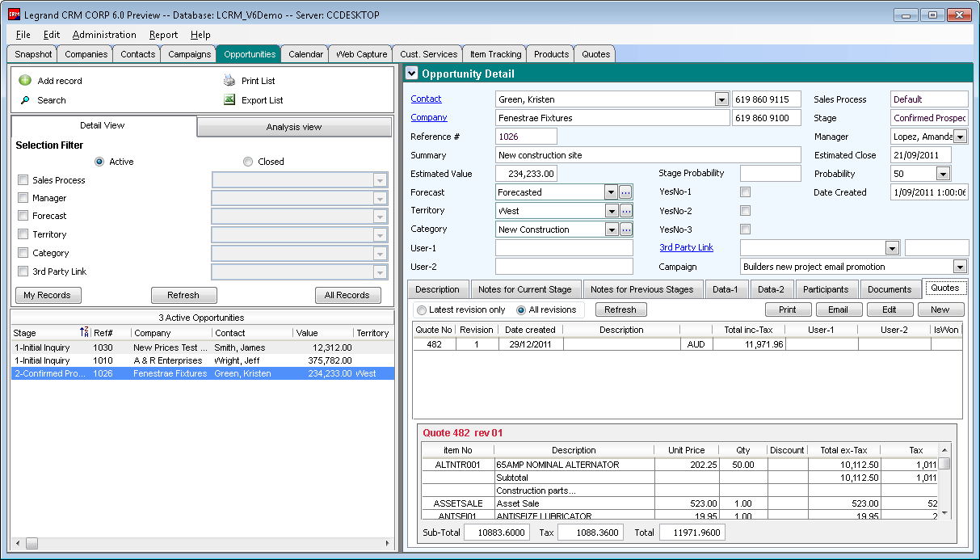Open the Manager dropdown showing Lopez, Amanda
The image size is (980, 560).
959,137
